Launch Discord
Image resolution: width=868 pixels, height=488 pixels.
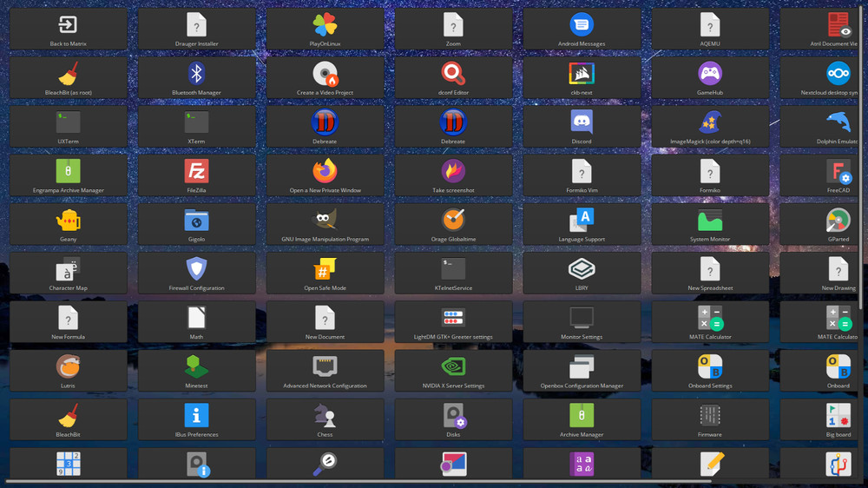coord(582,126)
